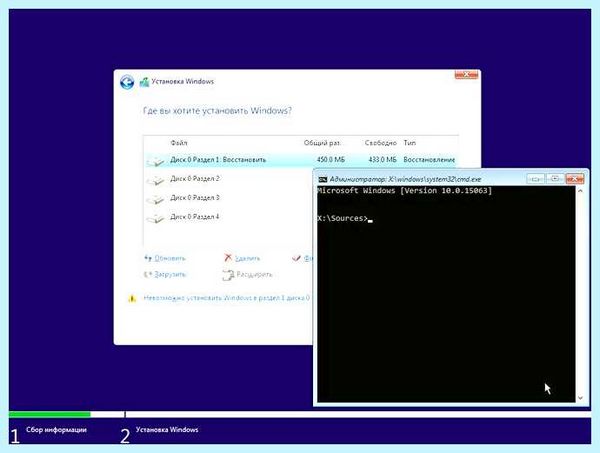Click the X:\Sources> command prompt line

click(x=345, y=218)
